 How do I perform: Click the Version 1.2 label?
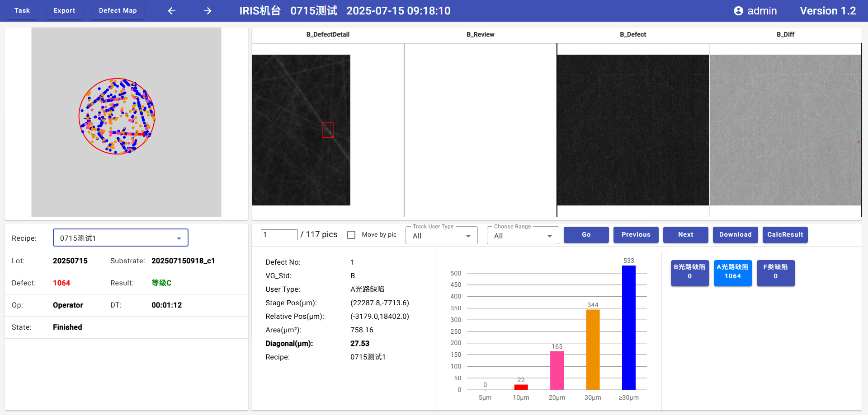coord(828,11)
